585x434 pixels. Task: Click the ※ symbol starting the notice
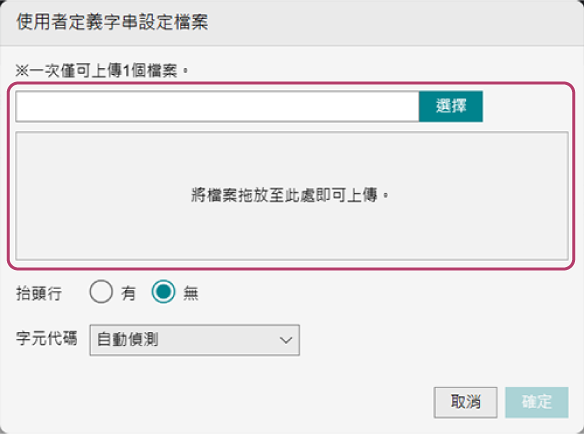pyautogui.click(x=22, y=70)
